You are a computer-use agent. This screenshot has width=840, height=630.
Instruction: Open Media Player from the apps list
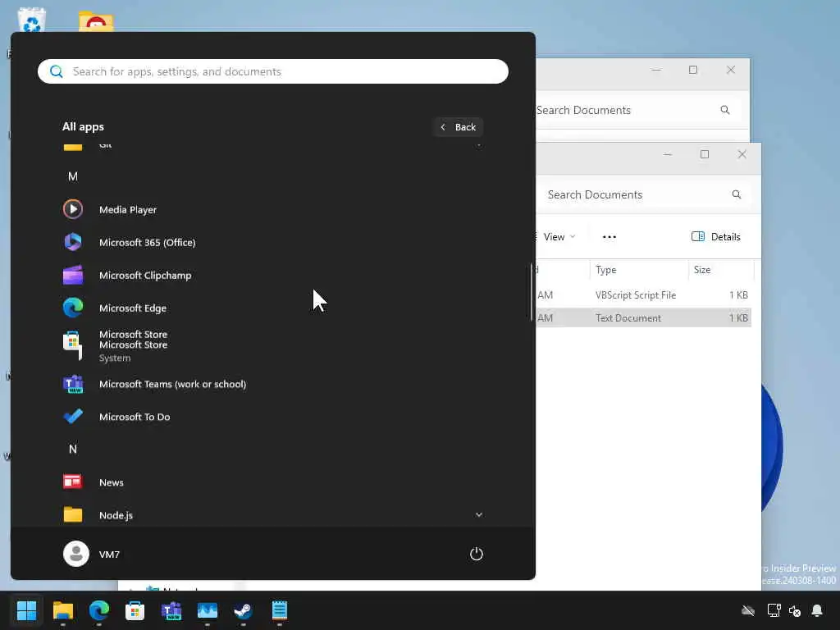[x=272, y=209]
